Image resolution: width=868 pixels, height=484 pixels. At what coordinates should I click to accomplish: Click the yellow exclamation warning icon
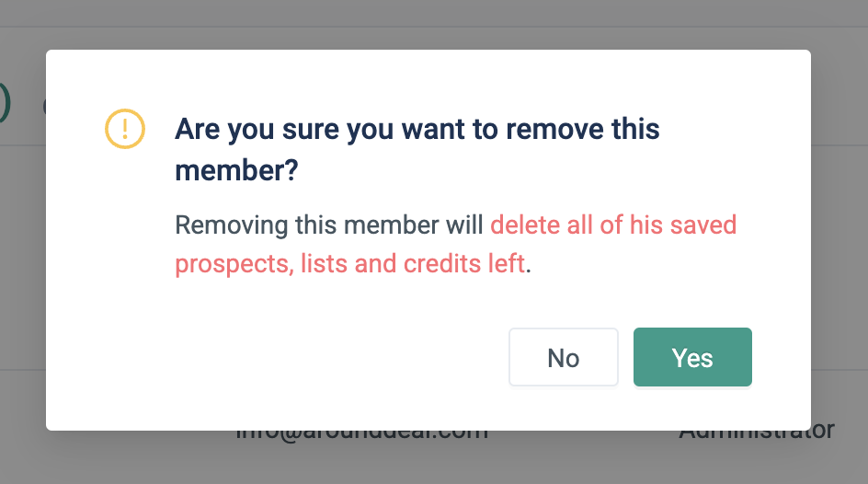[x=125, y=128]
